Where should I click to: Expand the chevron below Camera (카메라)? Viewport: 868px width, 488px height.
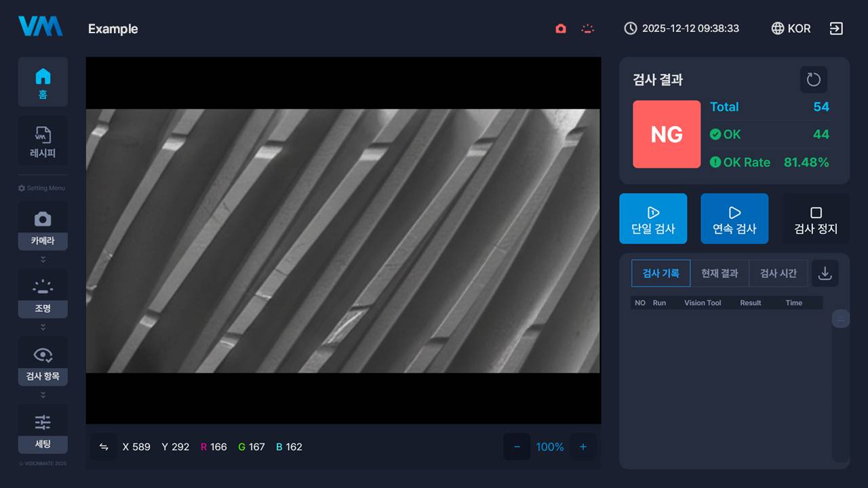click(x=43, y=260)
